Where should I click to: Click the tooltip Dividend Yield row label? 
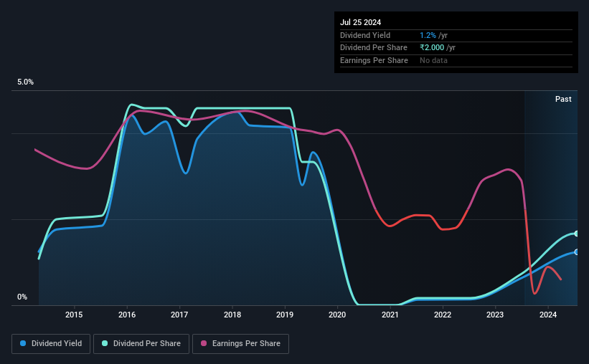pos(365,35)
